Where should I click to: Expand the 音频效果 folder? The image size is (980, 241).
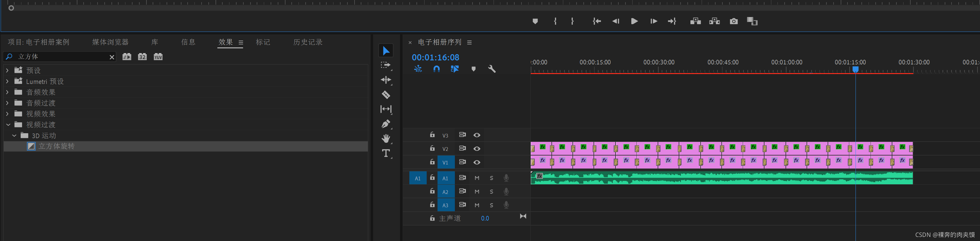pyautogui.click(x=7, y=92)
